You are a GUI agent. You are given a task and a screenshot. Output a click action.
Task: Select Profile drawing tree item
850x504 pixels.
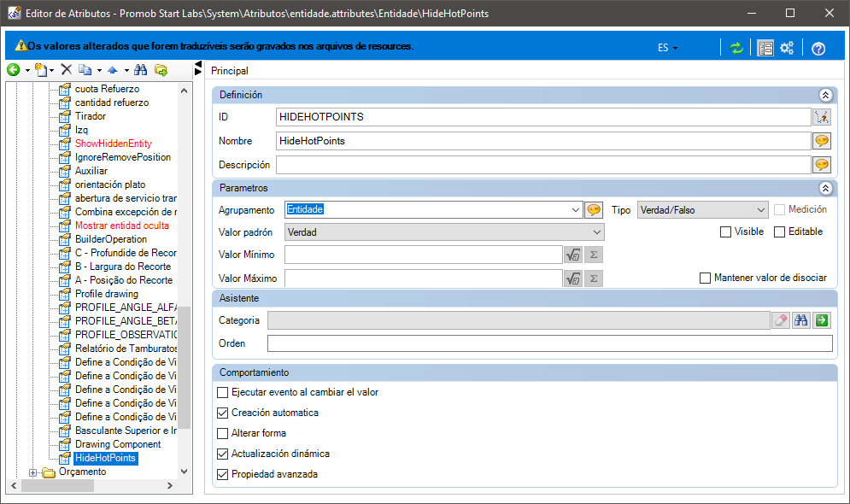point(107,294)
